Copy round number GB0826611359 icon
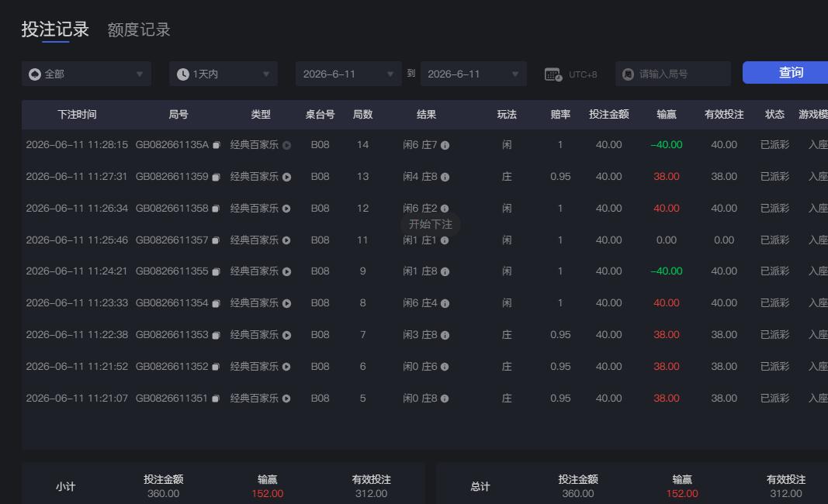The image size is (828, 504). point(216,177)
